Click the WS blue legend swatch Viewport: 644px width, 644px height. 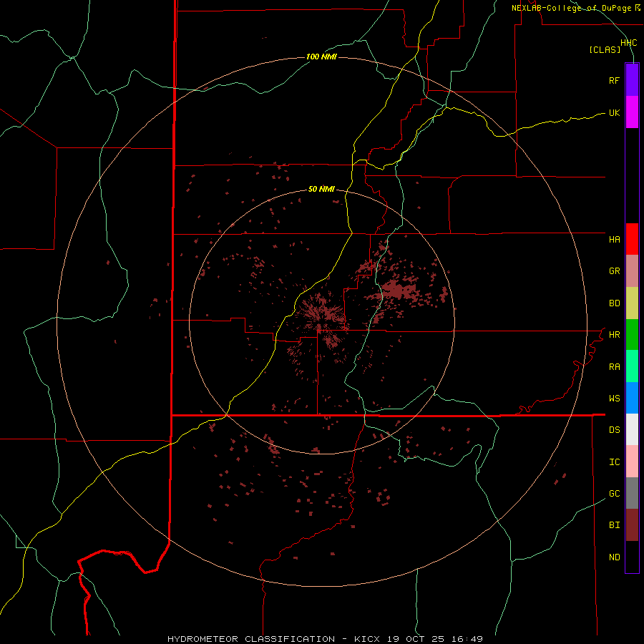(x=632, y=398)
